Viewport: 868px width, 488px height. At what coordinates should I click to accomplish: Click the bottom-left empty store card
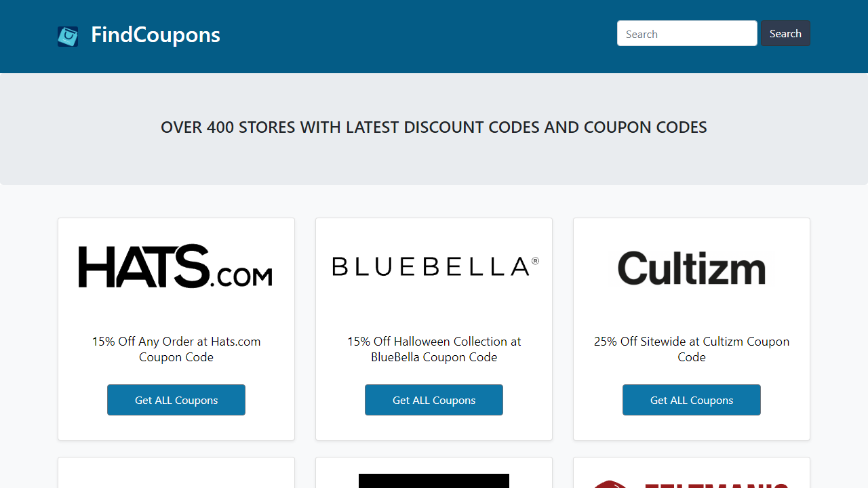coord(176,474)
